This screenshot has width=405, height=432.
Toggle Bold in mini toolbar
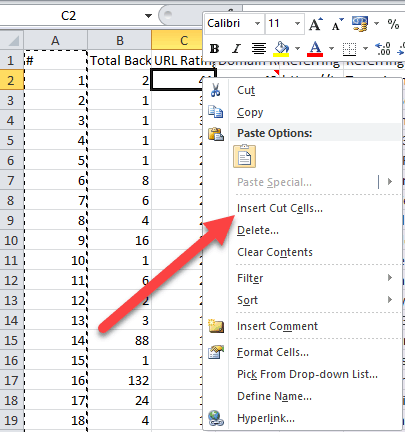(214, 49)
